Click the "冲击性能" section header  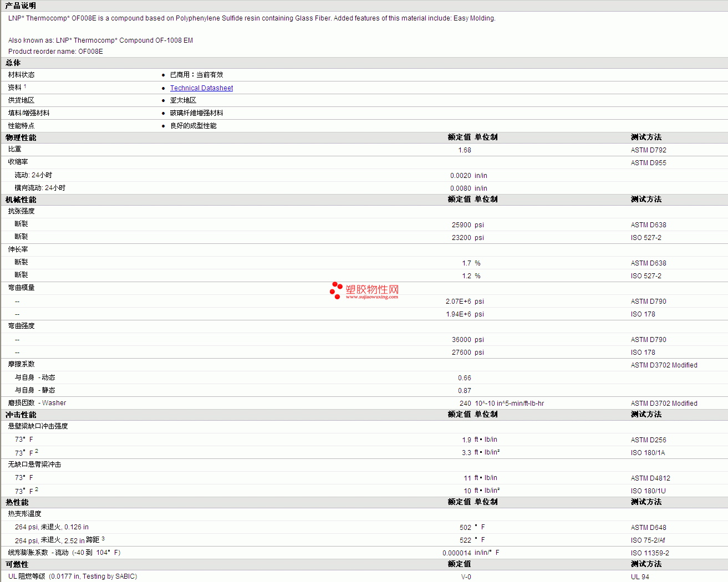click(21, 415)
